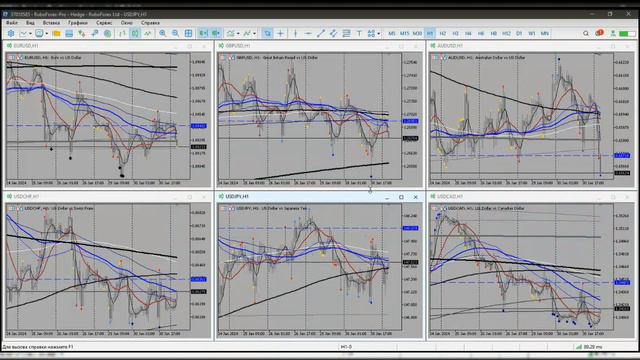Expand the indicators dropdown arrow
The image size is (640, 360).
pyautogui.click(x=238, y=33)
